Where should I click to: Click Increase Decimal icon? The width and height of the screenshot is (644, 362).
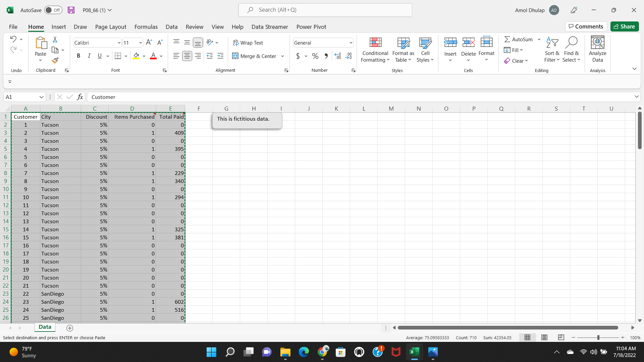tap(338, 56)
